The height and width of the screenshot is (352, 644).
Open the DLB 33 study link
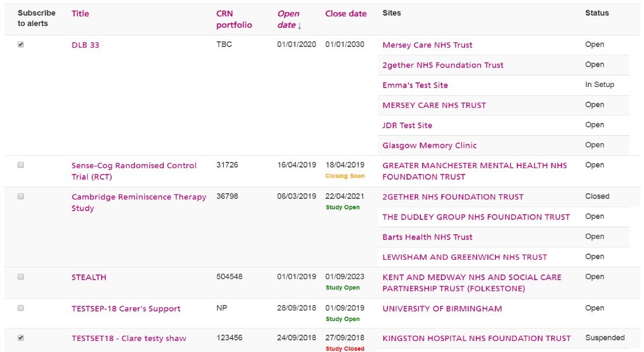click(x=85, y=45)
